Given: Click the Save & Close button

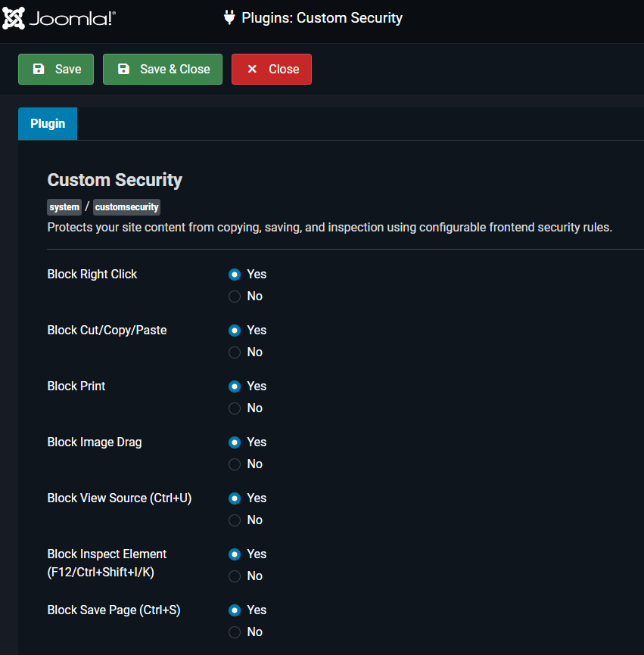Looking at the screenshot, I should pos(162,69).
